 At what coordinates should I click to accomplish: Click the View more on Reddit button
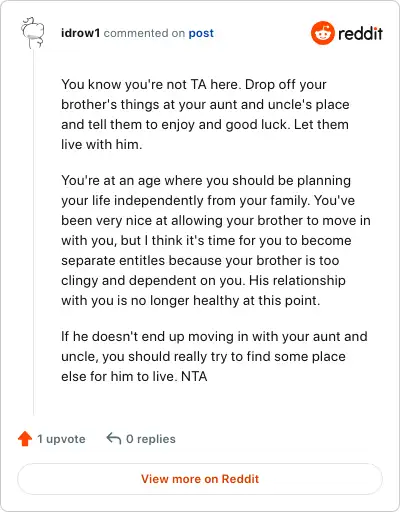pos(200,479)
